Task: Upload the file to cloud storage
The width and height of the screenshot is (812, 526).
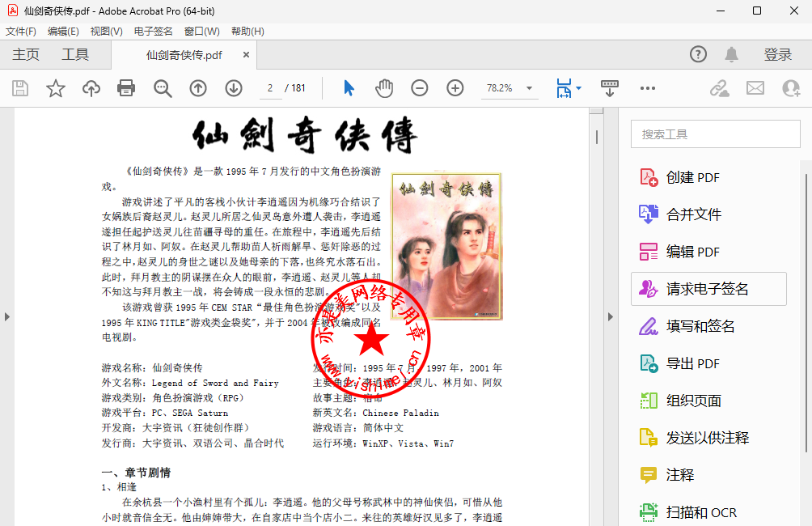Action: 91,88
